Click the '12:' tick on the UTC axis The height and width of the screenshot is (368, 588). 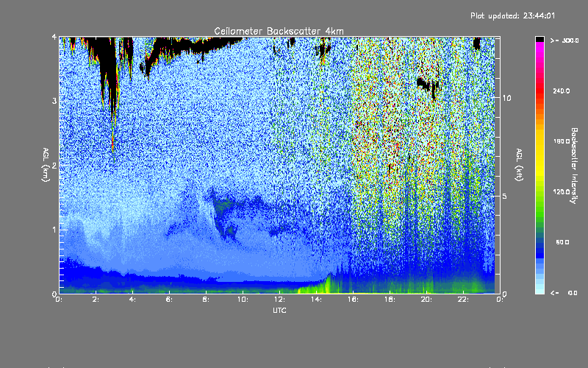click(x=279, y=300)
